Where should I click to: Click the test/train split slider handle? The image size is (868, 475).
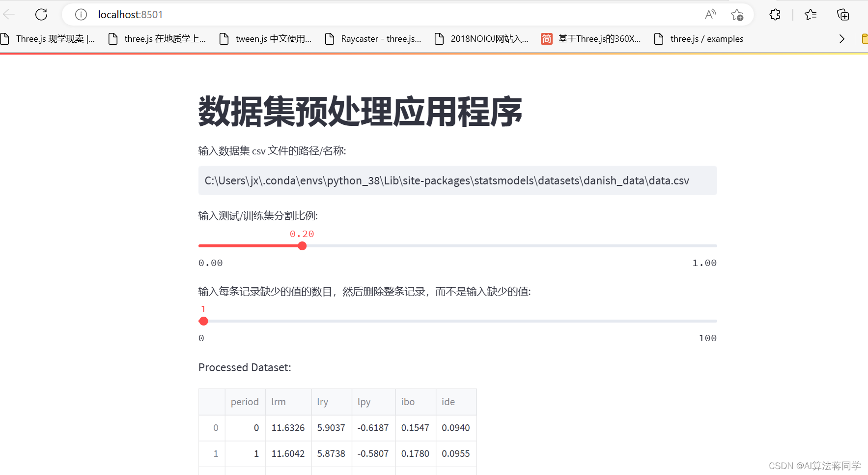point(302,246)
